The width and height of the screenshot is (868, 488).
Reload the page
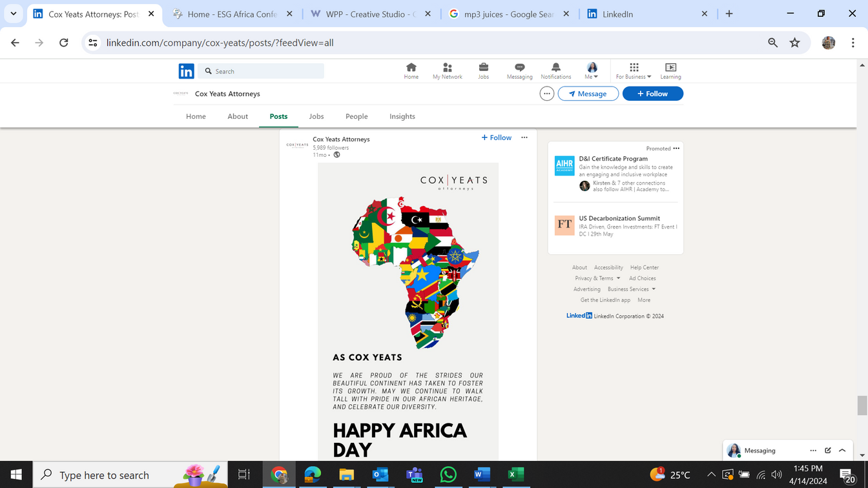tap(63, 43)
